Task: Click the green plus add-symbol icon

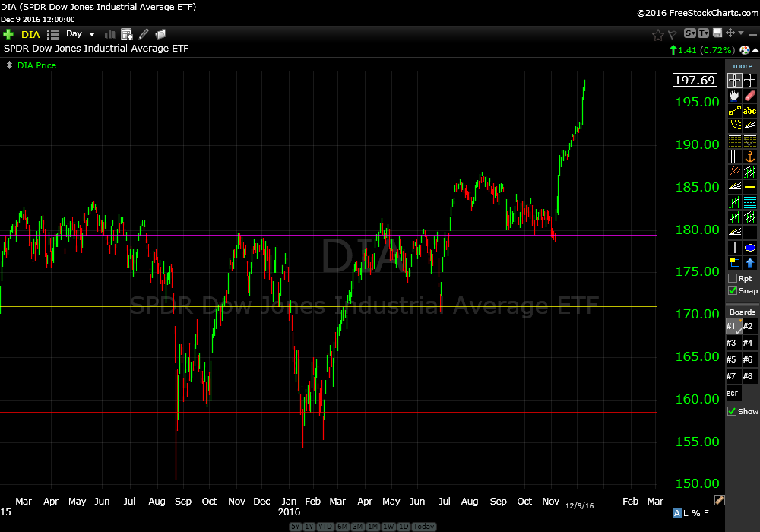Action: pos(8,34)
